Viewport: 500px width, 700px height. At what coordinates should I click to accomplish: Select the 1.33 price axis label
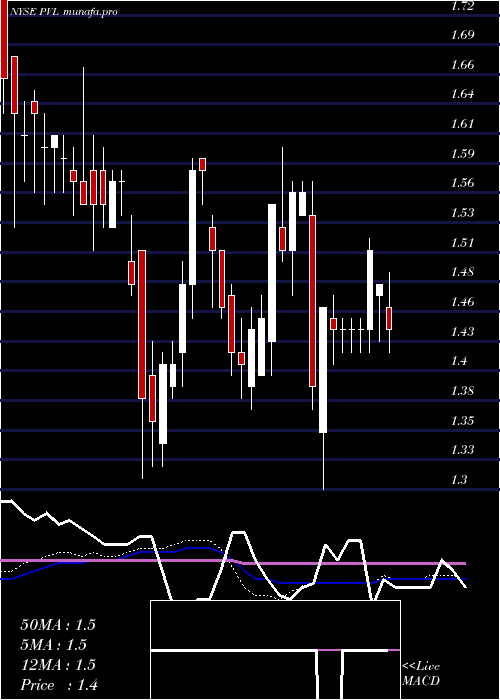tap(463, 450)
